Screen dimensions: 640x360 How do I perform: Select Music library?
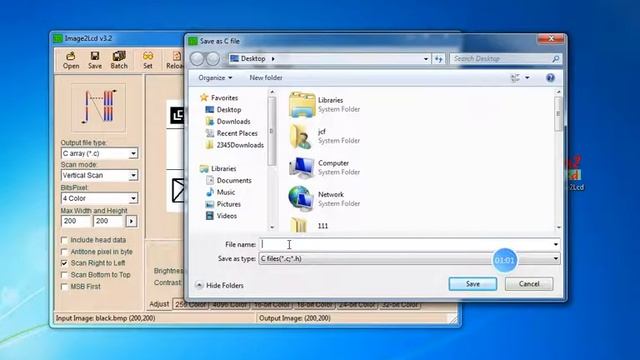pyautogui.click(x=226, y=192)
